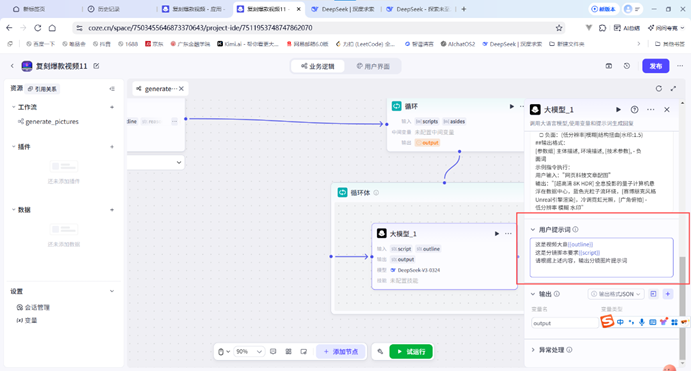Image resolution: width=691 pixels, height=371 pixels.
Task: Switch to the first DeepSeek browser tab
Action: click(x=343, y=9)
